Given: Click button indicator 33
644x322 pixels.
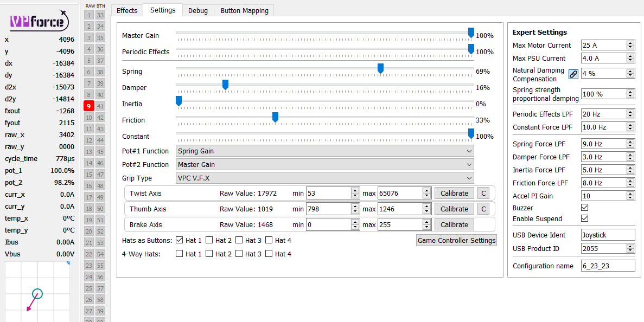Looking at the screenshot, I should pyautogui.click(x=100, y=15).
